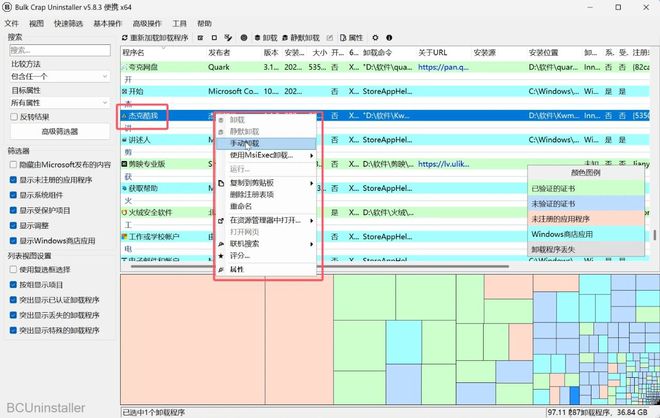The height and width of the screenshot is (418, 660).
Task: Click the 工作或学校帐户 row icon
Action: click(x=125, y=237)
